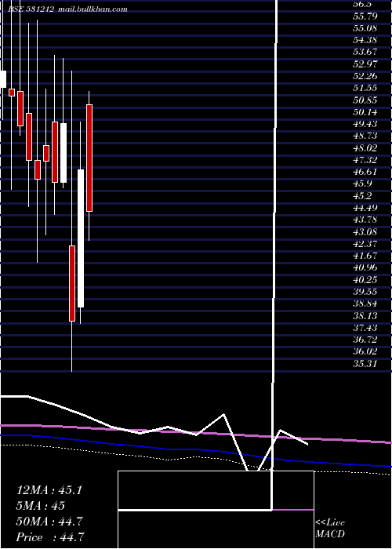
Task: Click the 41.67 price axis label
Action: 365,256
